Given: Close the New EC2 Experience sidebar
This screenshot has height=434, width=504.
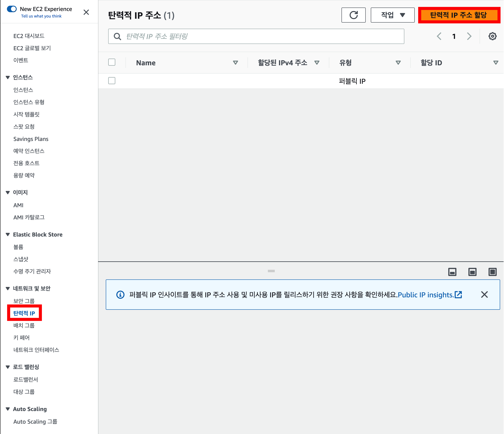Looking at the screenshot, I should pyautogui.click(x=86, y=12).
